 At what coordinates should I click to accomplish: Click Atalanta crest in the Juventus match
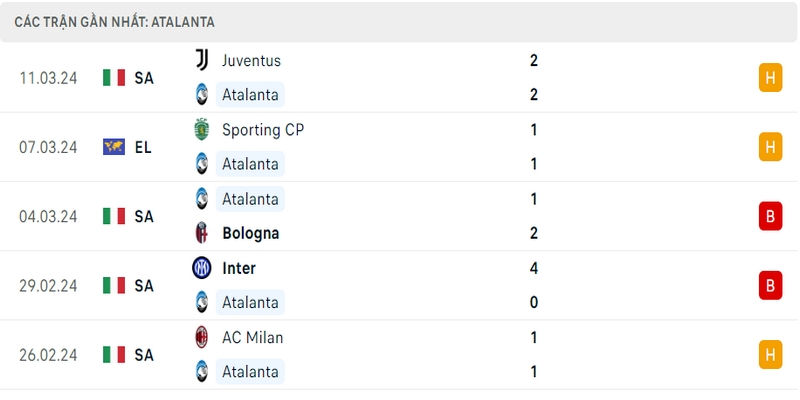(202, 95)
